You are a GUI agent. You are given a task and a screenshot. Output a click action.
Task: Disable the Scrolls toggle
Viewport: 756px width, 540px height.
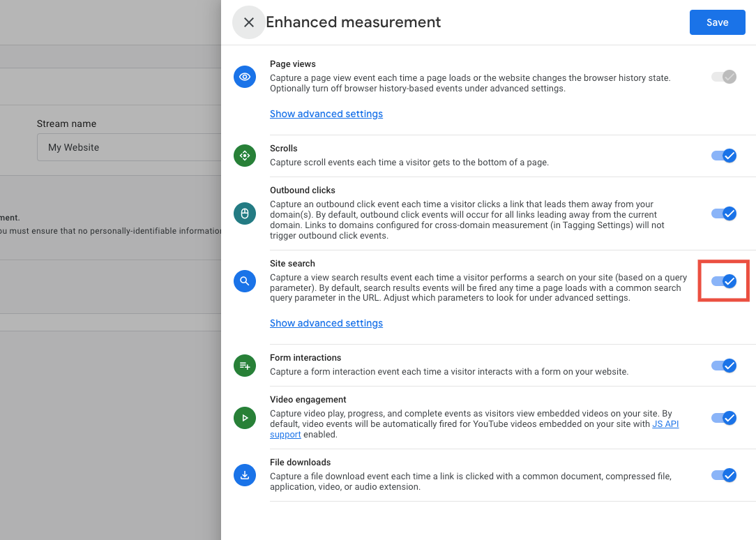pos(724,156)
